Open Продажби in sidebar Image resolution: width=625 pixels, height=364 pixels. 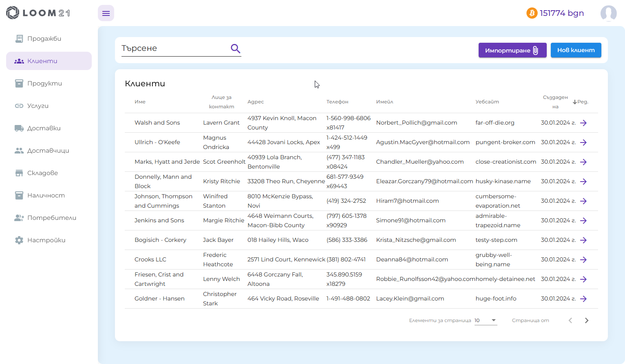(49, 39)
